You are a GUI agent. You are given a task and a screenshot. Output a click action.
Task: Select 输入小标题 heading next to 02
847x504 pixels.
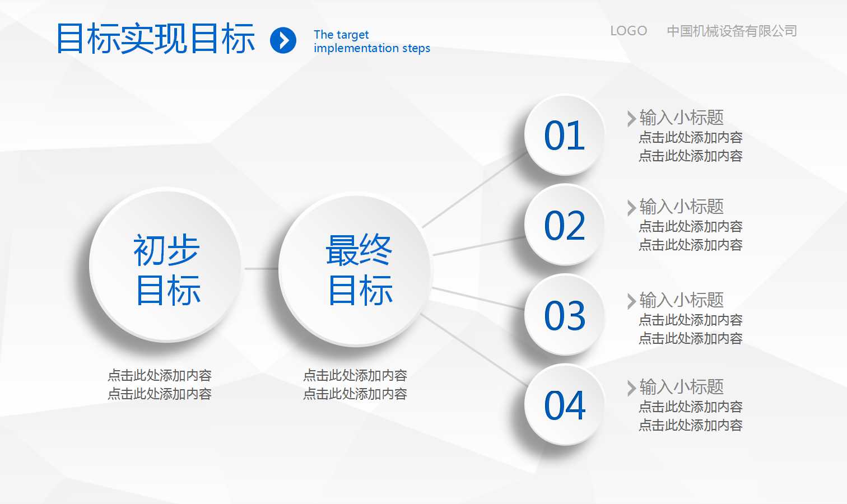[682, 207]
